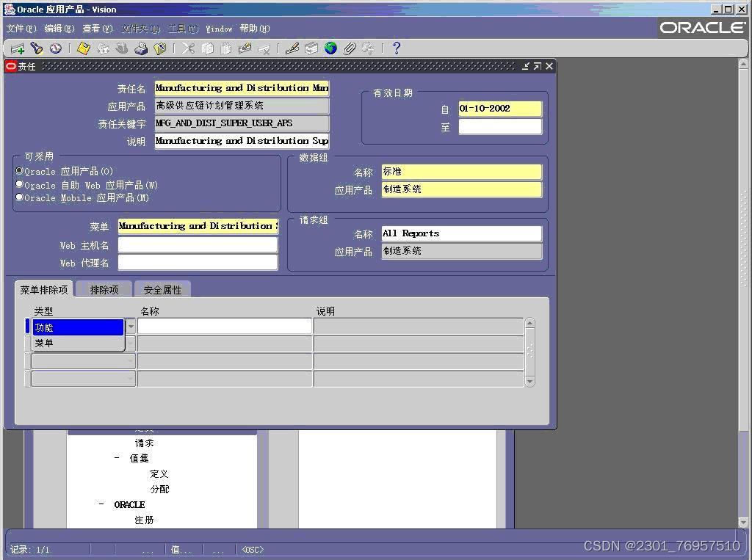Choose Oracle Mobile 应用产品(M) option
The width and height of the screenshot is (752, 560).
coord(20,197)
